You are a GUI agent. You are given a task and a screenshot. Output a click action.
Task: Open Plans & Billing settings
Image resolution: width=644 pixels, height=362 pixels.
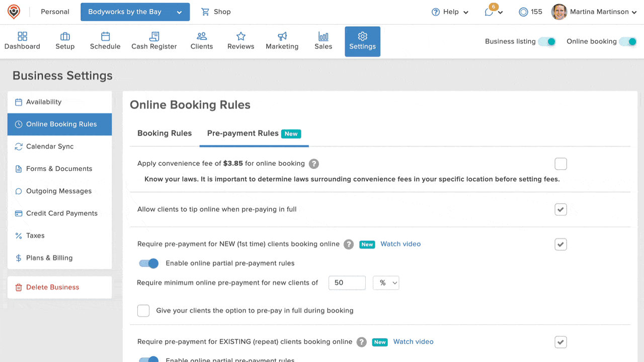[x=60, y=258]
